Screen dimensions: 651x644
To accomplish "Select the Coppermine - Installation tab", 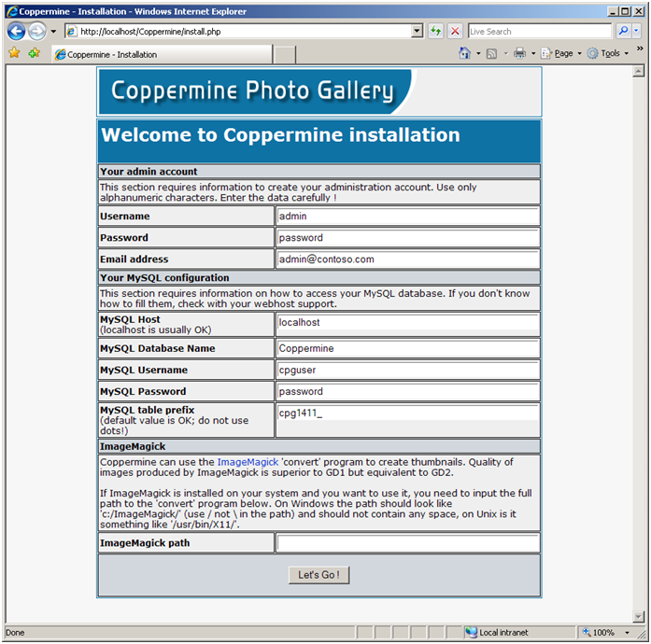I will click(162, 54).
